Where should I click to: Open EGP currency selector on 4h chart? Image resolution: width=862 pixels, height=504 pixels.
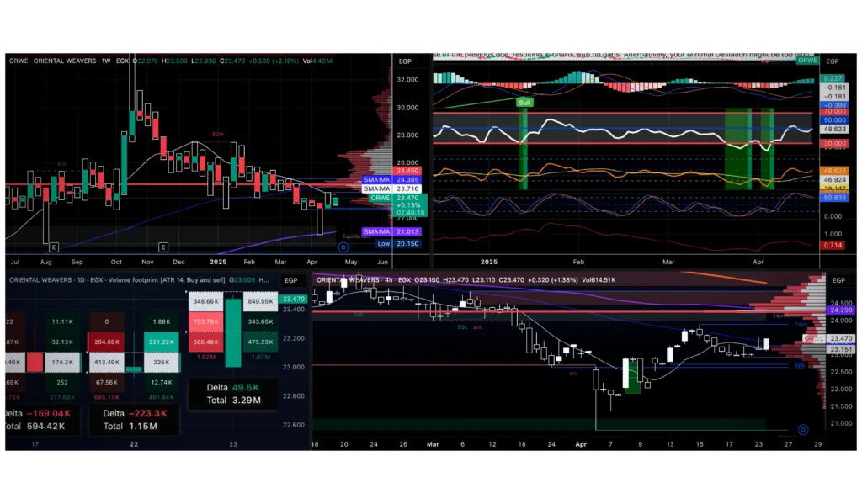pos(838,280)
